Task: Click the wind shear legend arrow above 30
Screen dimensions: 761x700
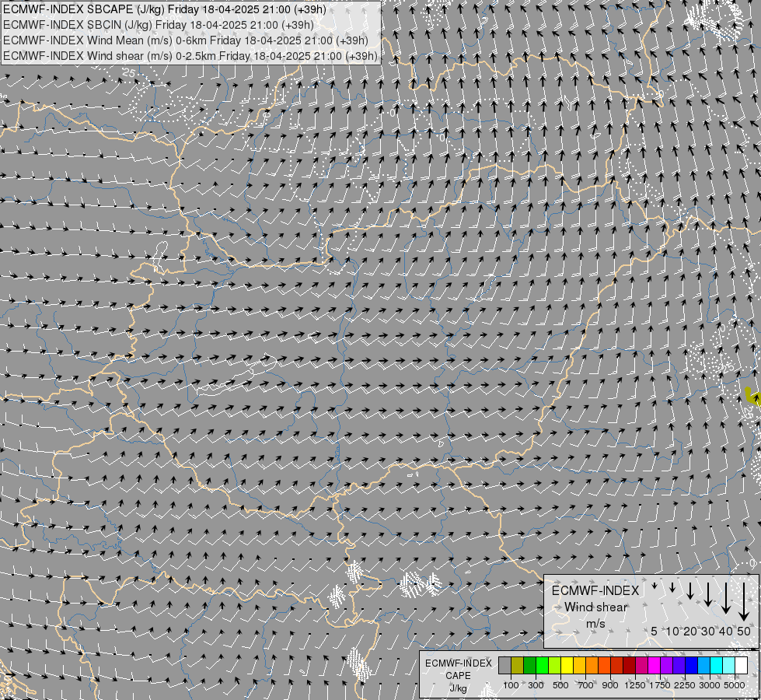Action: (708, 594)
